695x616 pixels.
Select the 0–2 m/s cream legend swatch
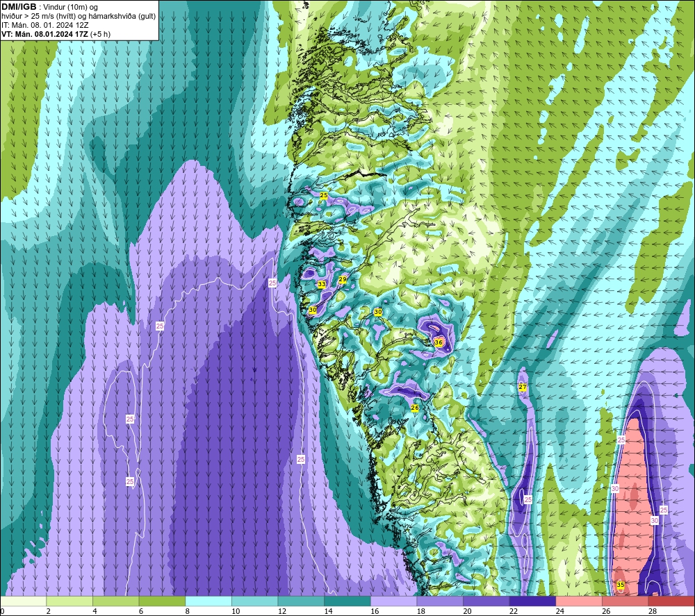pyautogui.click(x=23, y=601)
